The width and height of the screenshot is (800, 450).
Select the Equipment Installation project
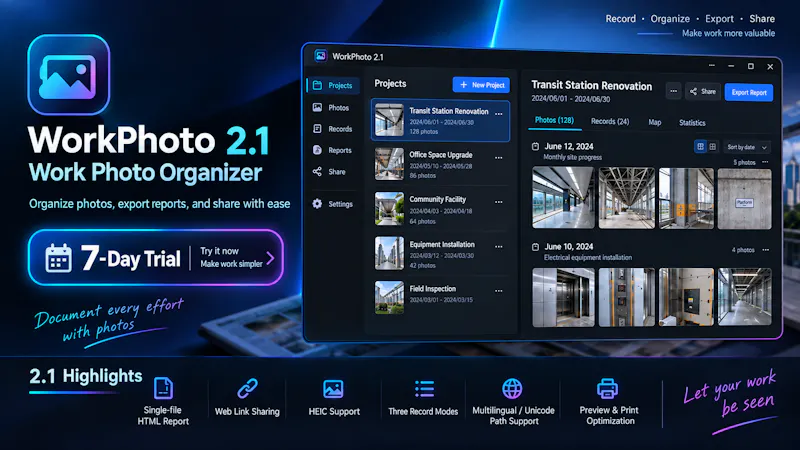tap(440, 254)
